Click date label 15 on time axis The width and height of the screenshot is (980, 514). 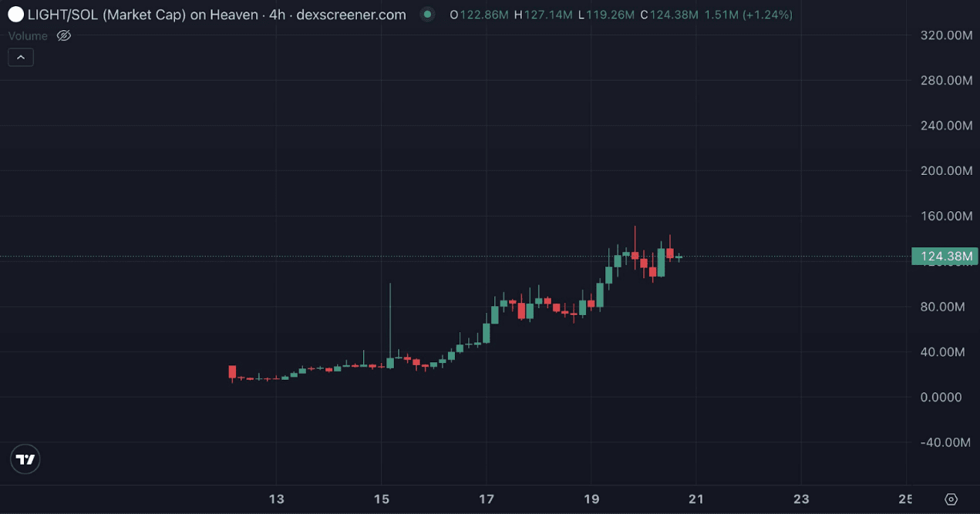381,499
